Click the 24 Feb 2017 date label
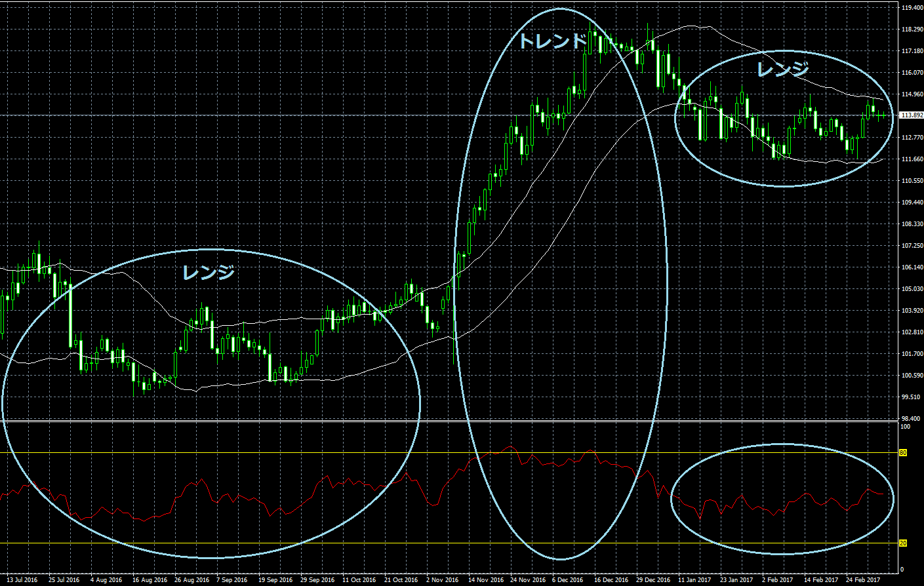The width and height of the screenshot is (924, 586). pyautogui.click(x=863, y=579)
